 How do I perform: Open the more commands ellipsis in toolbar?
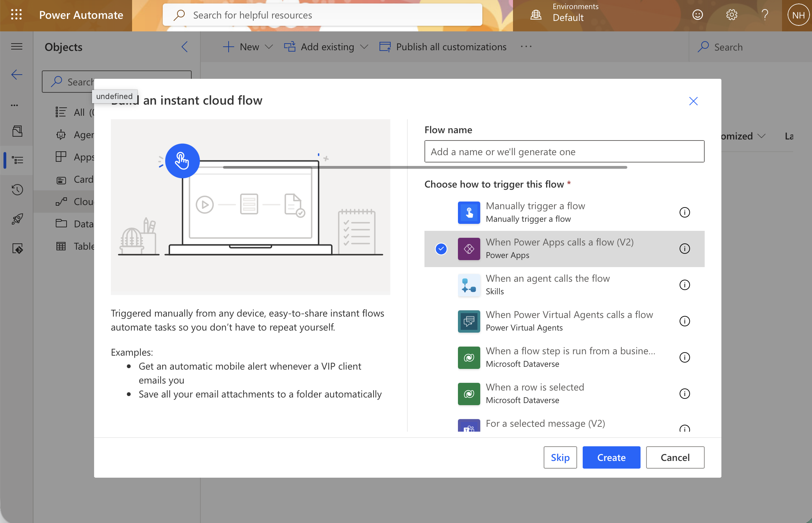pos(526,46)
